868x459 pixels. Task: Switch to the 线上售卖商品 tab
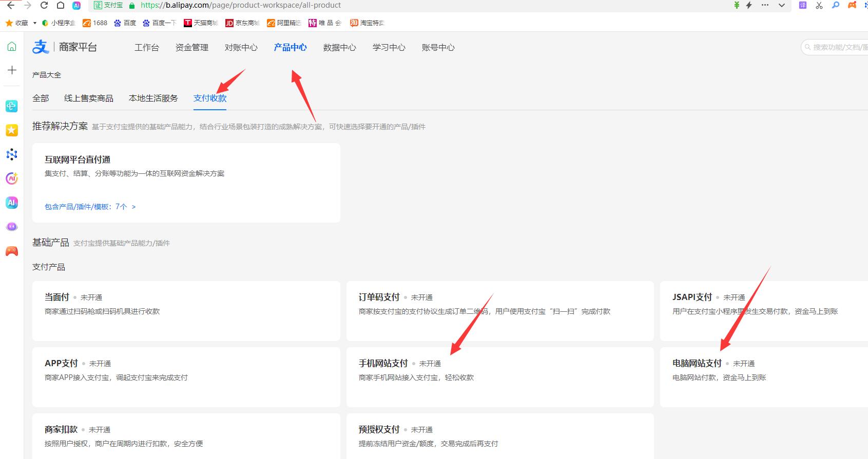[89, 98]
